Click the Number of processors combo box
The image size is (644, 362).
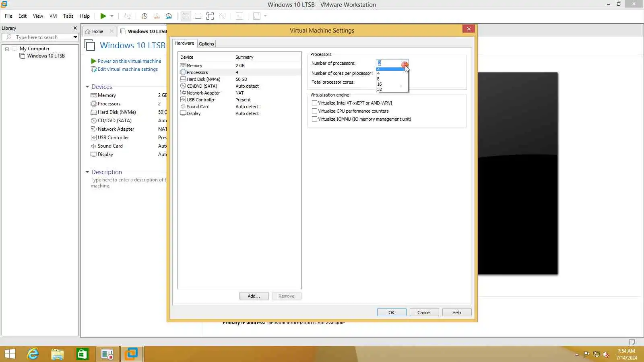click(392, 63)
